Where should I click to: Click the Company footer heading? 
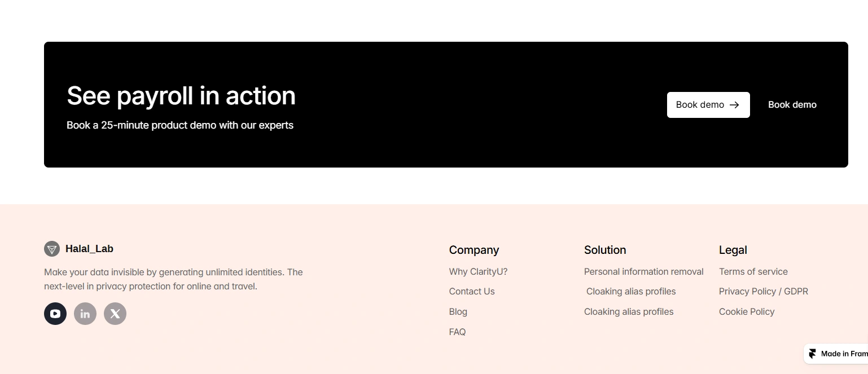coord(474,250)
